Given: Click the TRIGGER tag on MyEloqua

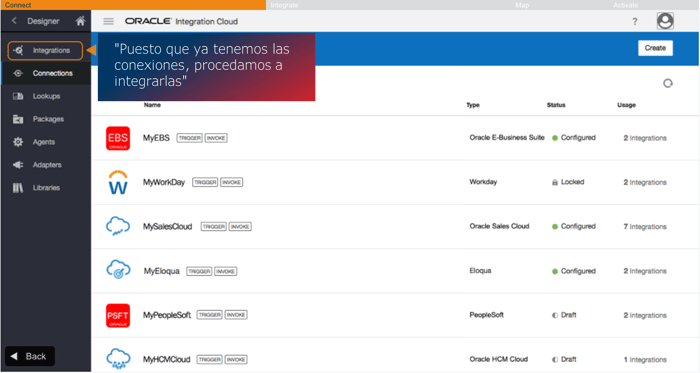Looking at the screenshot, I should coord(199,271).
